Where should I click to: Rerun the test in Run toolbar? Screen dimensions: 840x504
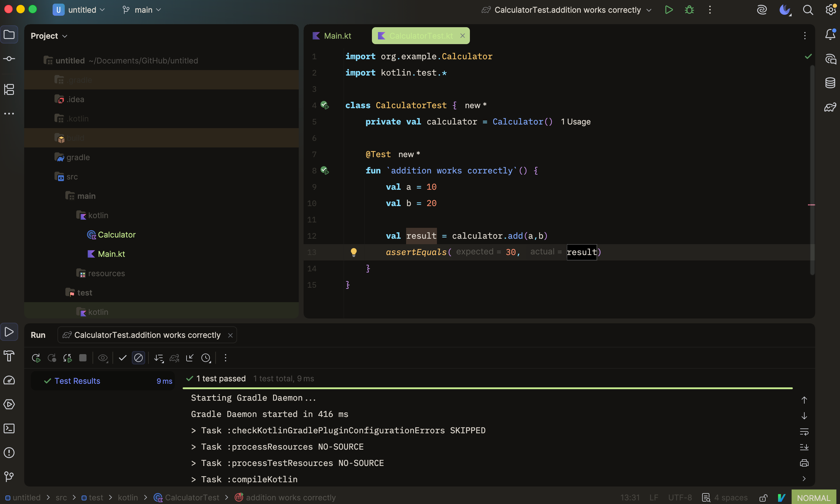(36, 358)
